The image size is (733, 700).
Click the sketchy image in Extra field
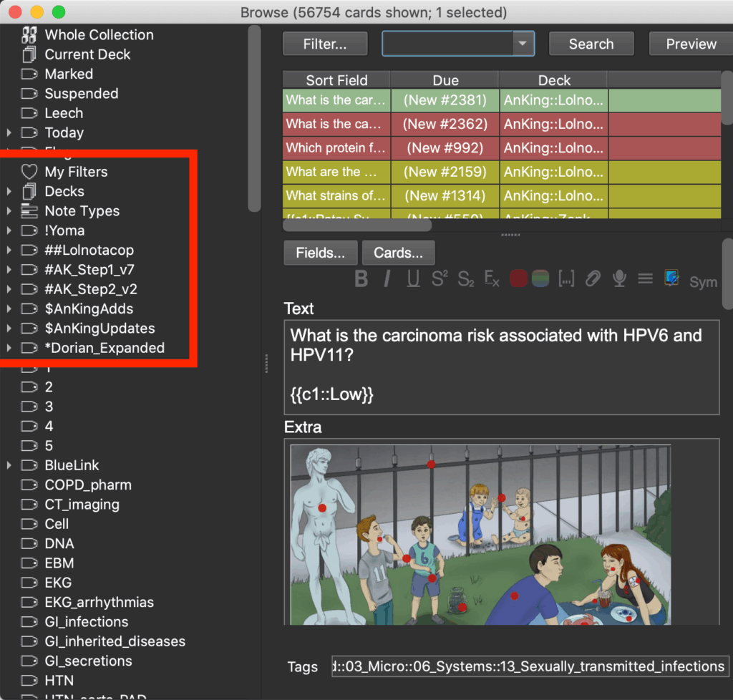(x=480, y=535)
